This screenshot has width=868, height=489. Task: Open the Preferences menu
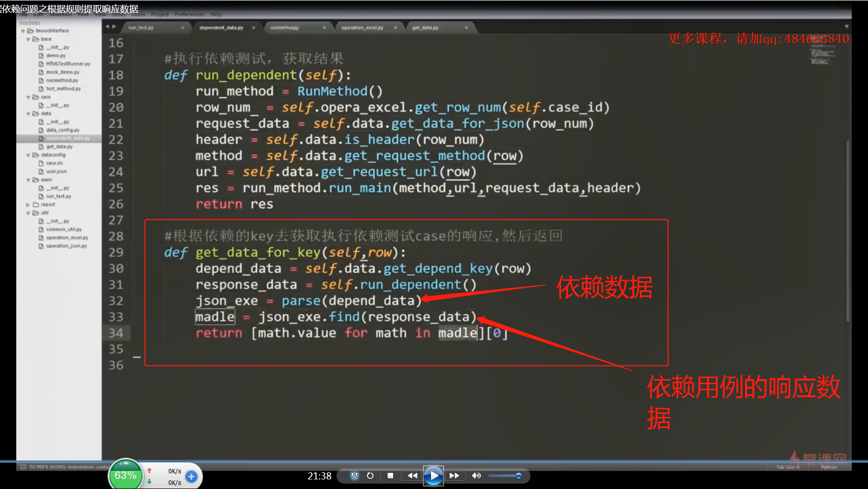(190, 15)
